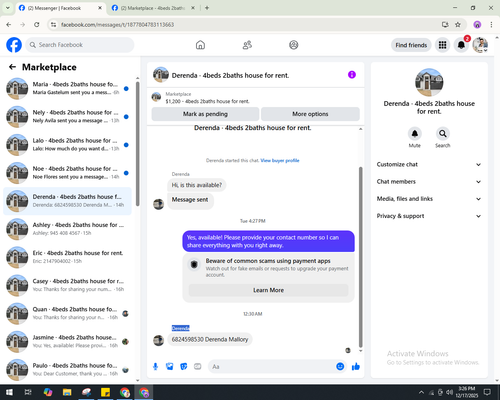The height and width of the screenshot is (400, 500).
Task: Click the conversation list scrollbar
Action: point(138,143)
